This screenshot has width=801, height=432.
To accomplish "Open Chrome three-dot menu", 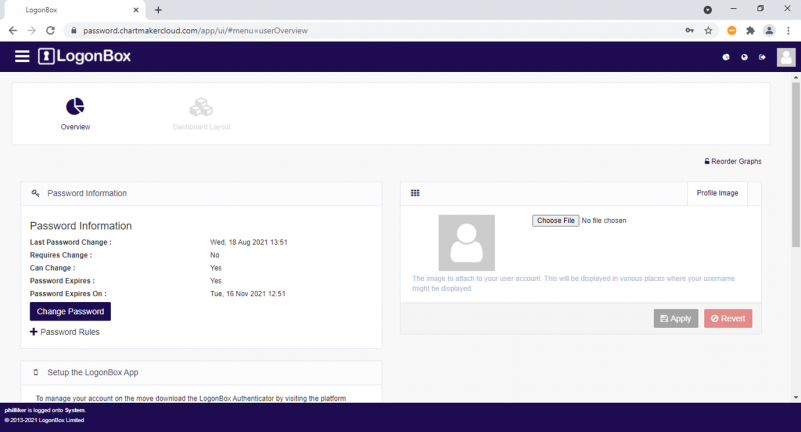I will point(788,30).
